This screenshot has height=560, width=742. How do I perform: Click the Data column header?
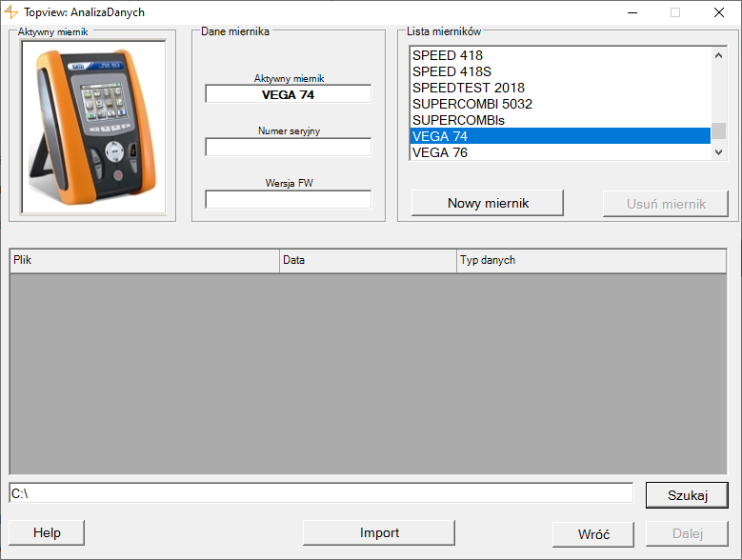pyautogui.click(x=368, y=261)
